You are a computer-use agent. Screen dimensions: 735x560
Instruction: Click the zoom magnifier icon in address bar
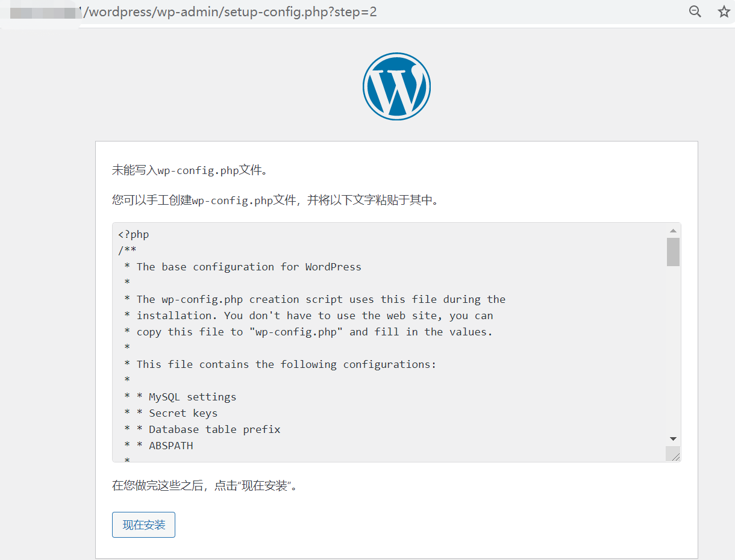point(695,11)
